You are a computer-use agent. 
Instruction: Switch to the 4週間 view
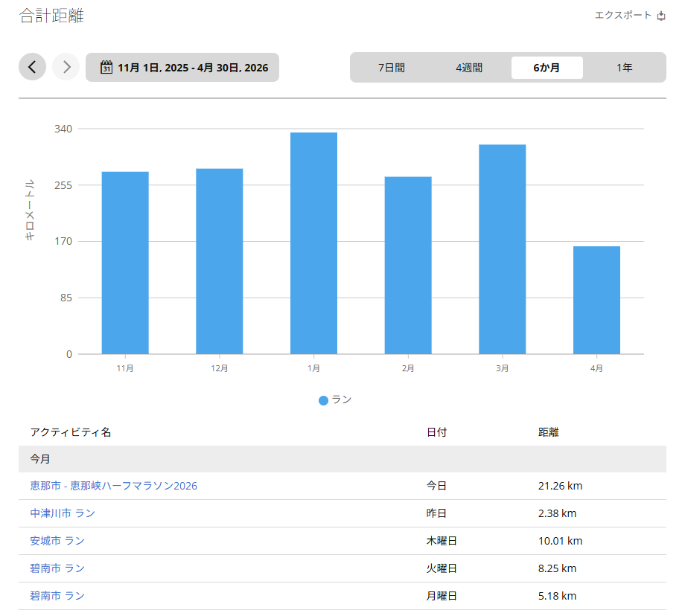tap(469, 68)
